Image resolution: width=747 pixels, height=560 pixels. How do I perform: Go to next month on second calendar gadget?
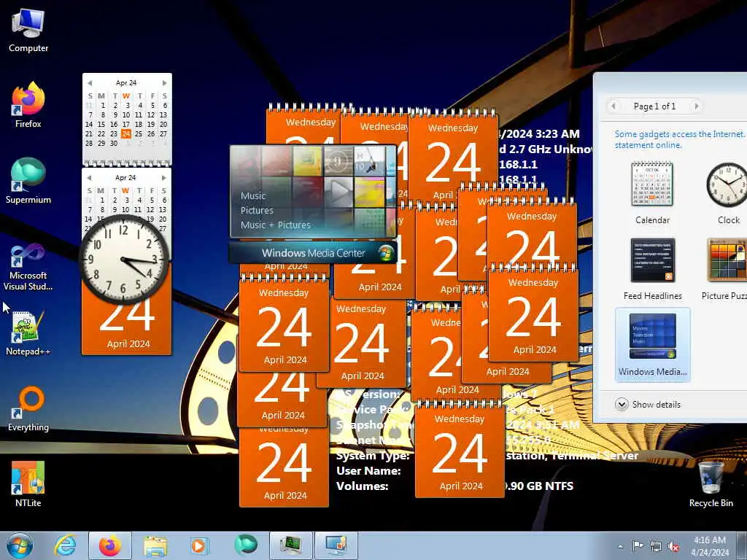(164, 178)
